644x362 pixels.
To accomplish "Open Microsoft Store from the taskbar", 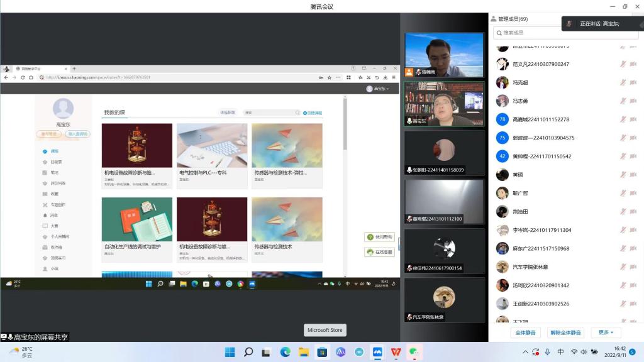I will pyautogui.click(x=323, y=352).
